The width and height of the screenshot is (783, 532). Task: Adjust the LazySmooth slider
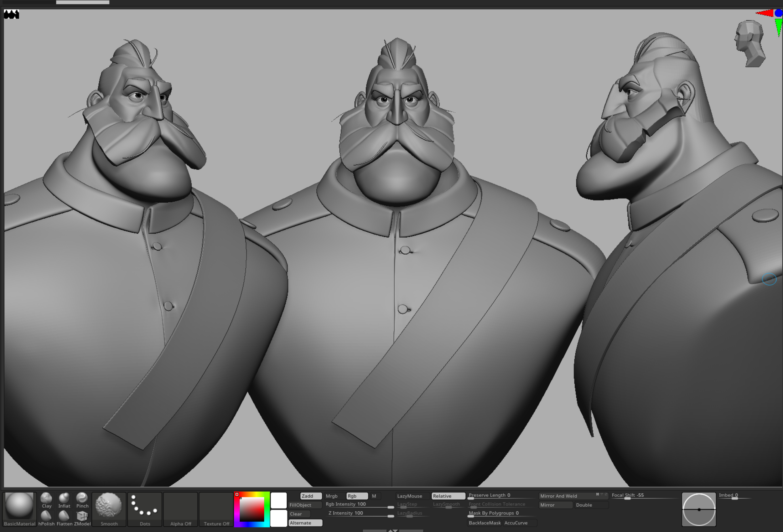(x=449, y=505)
